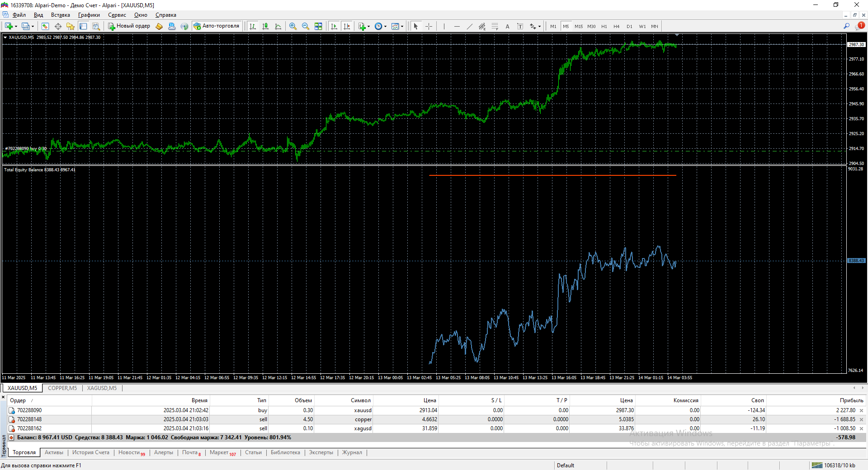Click the Новый ордер button
Screen dimensions: 868x470
(129, 26)
